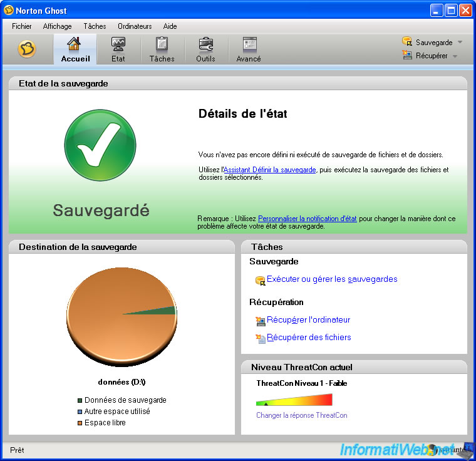Click the Destination de la sauvegarde panel header
This screenshot has width=476, height=461.
coord(122,247)
